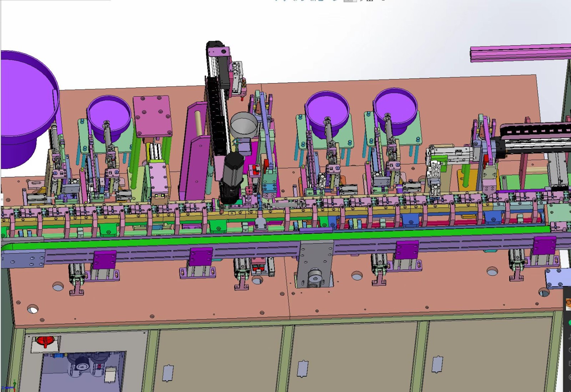Click the cube icon in the right sidebar
571x392 pixels.
(569, 350)
